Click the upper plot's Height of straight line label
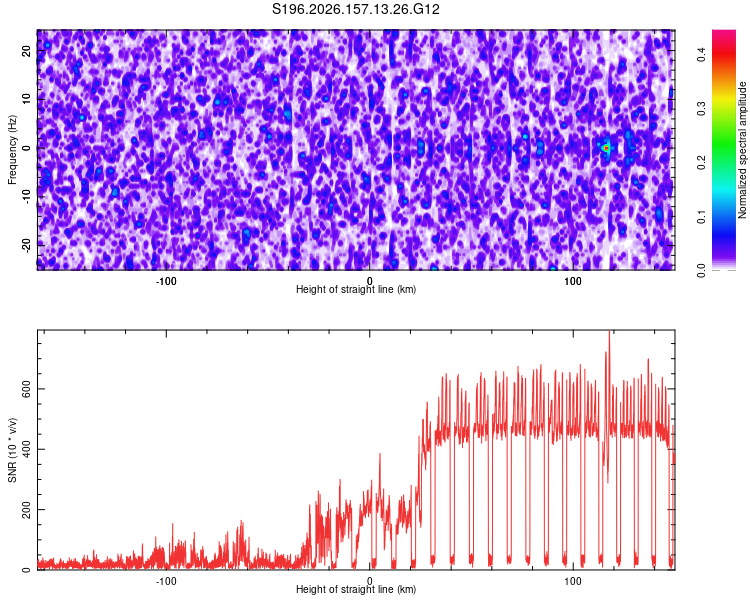Image resolution: width=750 pixels, height=600 pixels. [356, 289]
